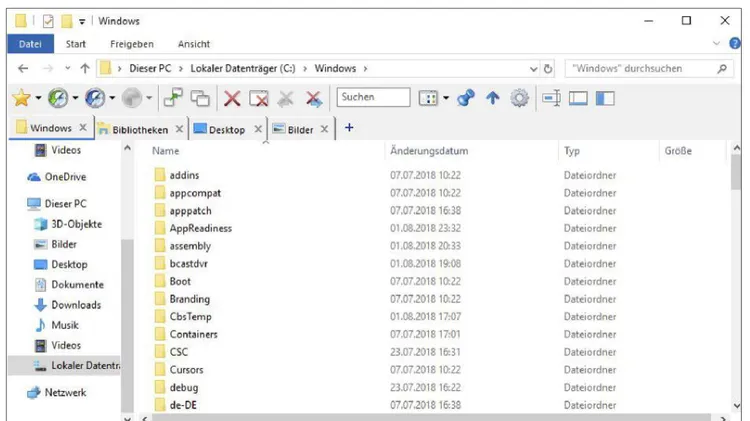
Task: Click Lokaler Datenträger (C:) in address bar
Action: point(243,69)
